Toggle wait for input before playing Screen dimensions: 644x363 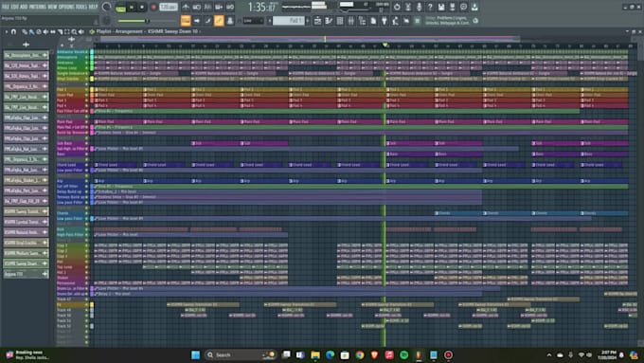[x=197, y=7]
